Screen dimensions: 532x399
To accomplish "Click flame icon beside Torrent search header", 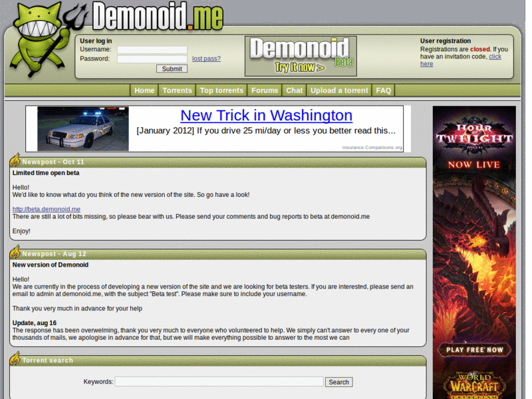I will [x=15, y=358].
